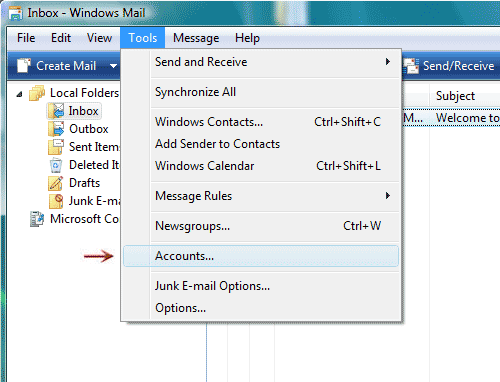Click the Send/Receive button label

(459, 66)
